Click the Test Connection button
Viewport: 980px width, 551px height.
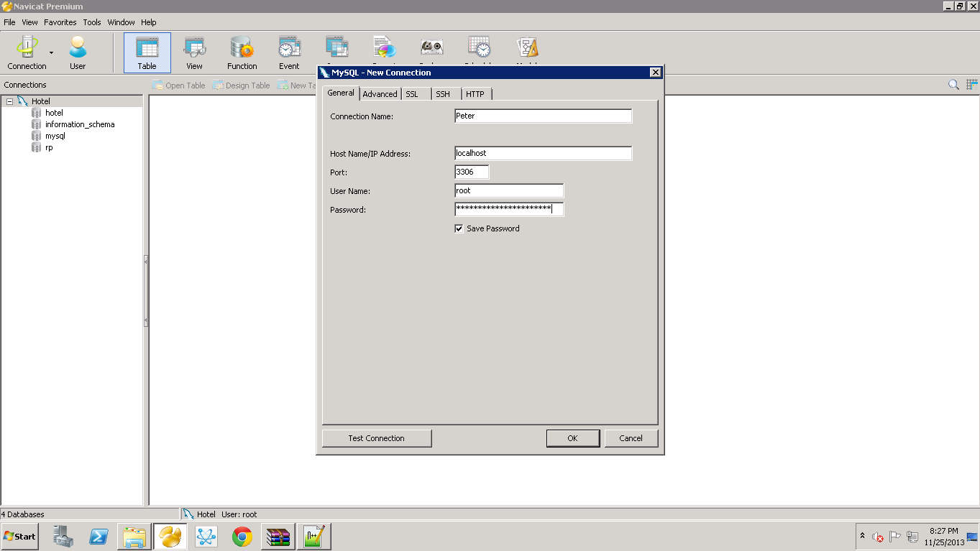click(x=377, y=438)
